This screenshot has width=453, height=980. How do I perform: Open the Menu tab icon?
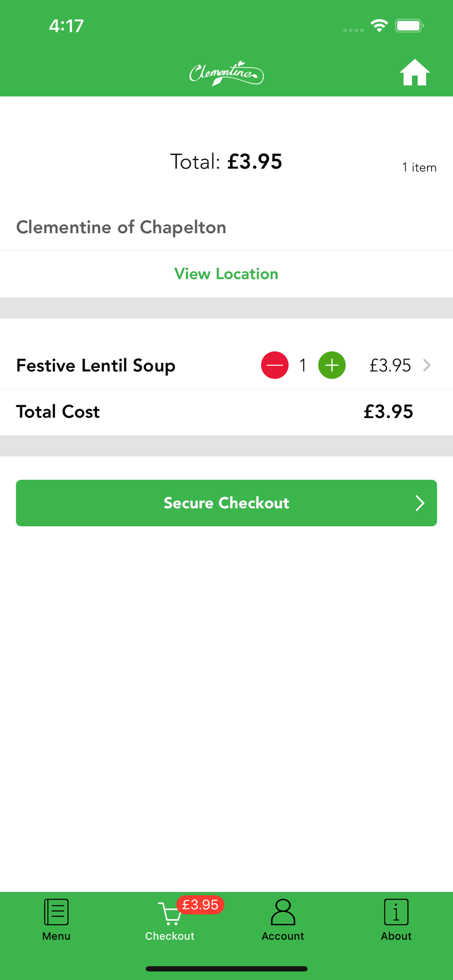[x=56, y=912]
